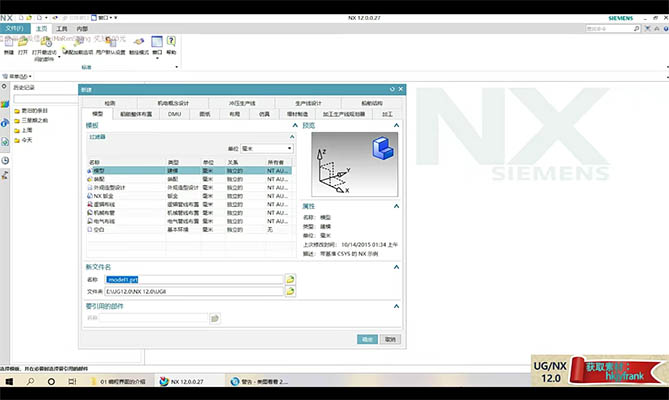Viewport: 669px width, 400px height.
Task: Select the Electrical Routing (电气布线) template
Action: point(189,221)
